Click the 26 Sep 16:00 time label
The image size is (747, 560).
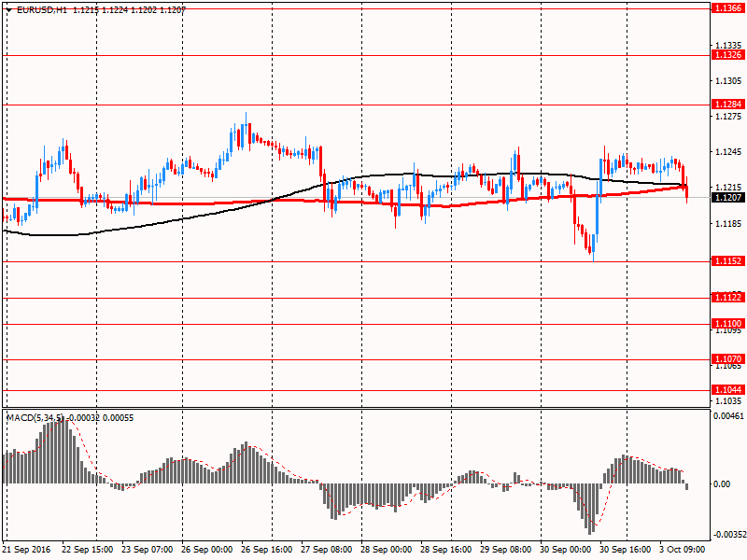pos(267,550)
